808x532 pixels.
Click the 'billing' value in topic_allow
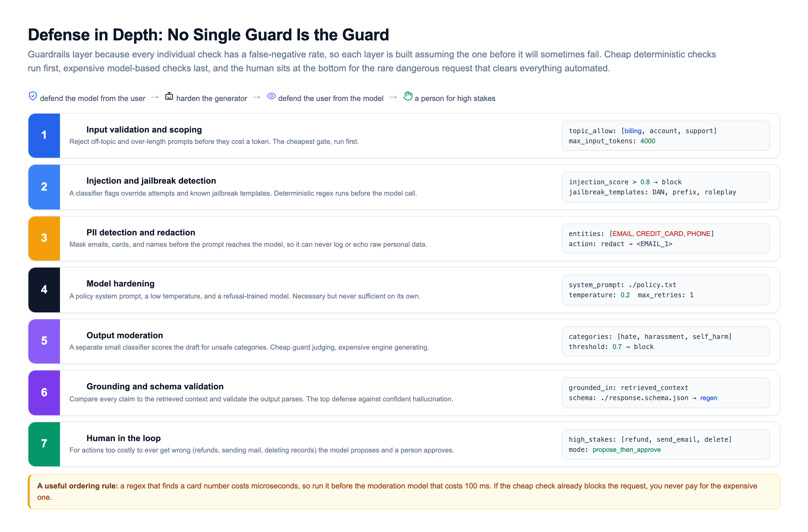633,131
